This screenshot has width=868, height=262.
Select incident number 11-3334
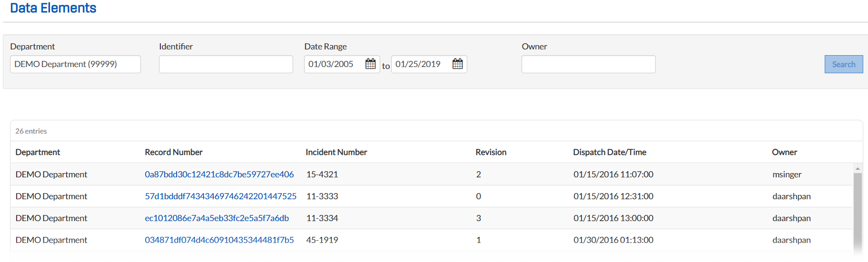click(x=322, y=218)
